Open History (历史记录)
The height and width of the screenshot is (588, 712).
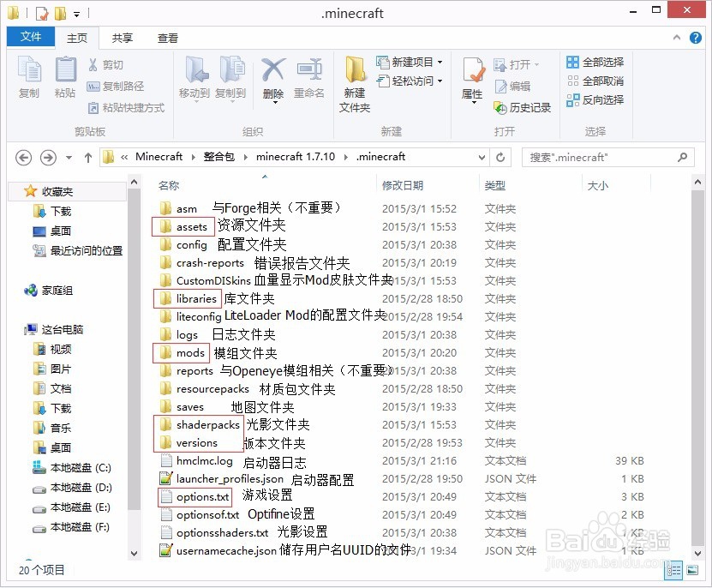tap(522, 108)
